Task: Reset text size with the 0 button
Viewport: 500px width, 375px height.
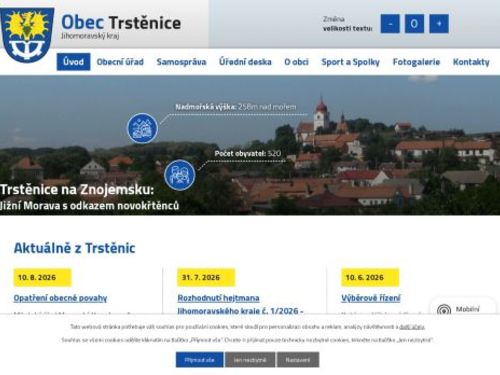Action: [x=414, y=24]
